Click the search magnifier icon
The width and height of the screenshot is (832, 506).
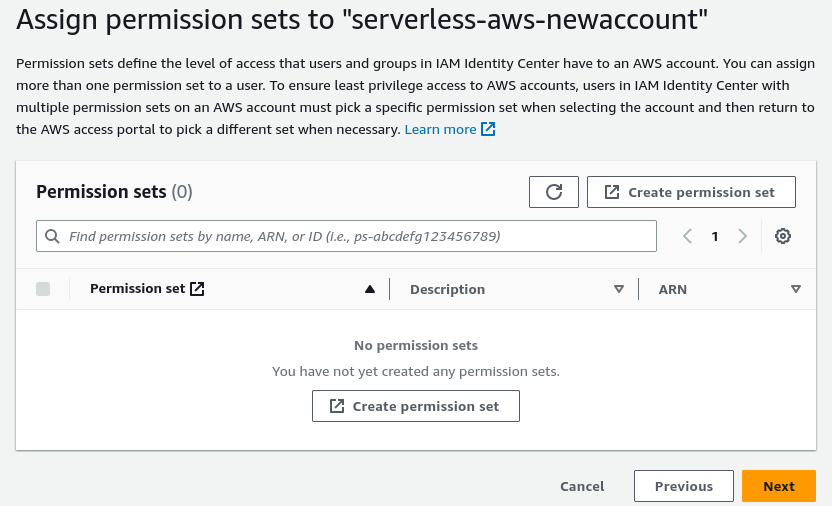(52, 237)
